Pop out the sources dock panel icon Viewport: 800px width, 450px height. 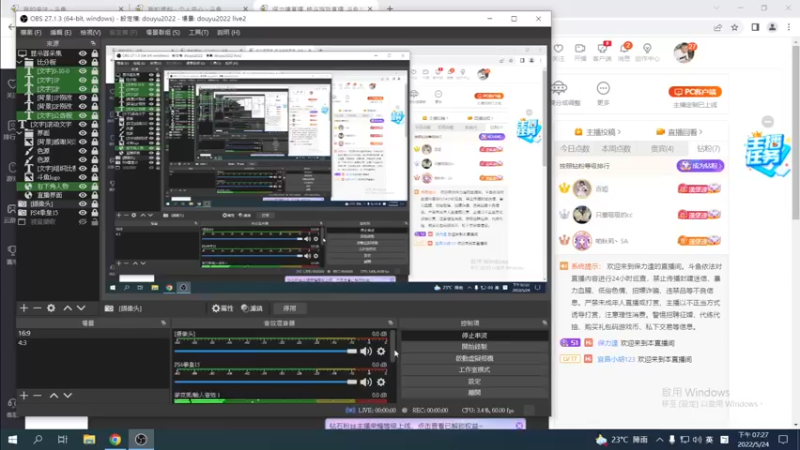click(93, 43)
